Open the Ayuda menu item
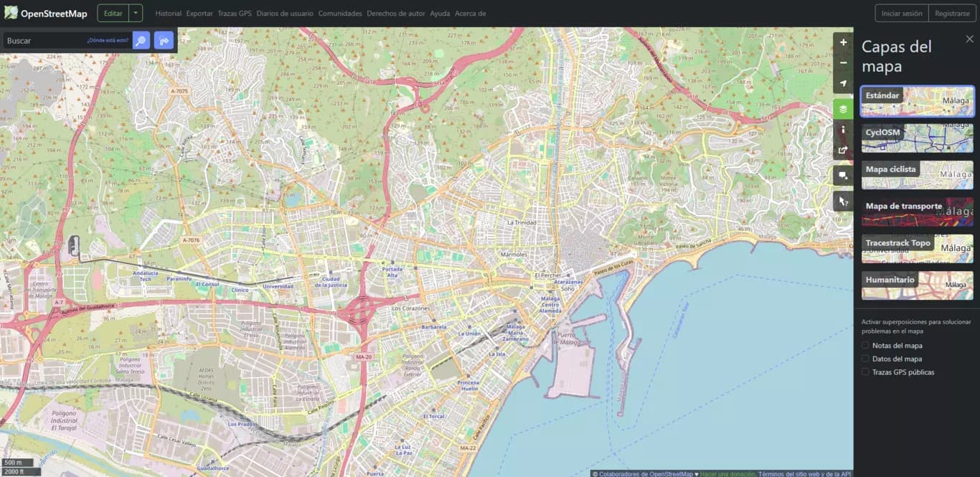 click(440, 14)
